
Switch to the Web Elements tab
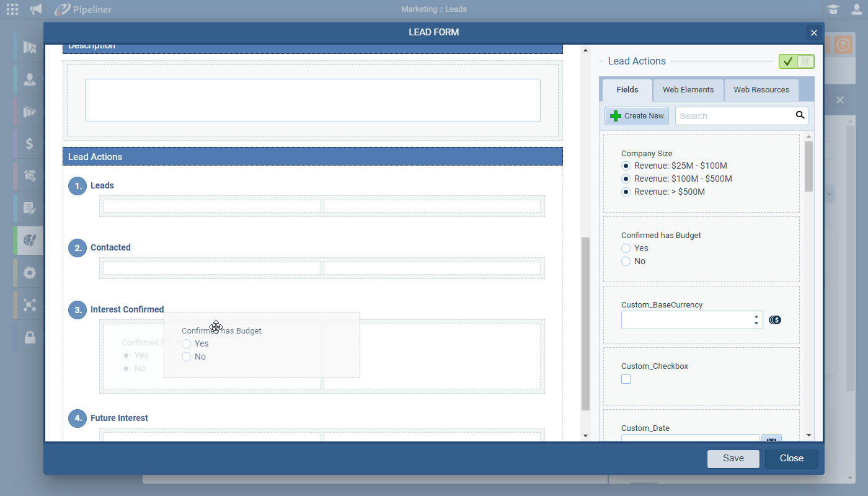click(x=688, y=90)
